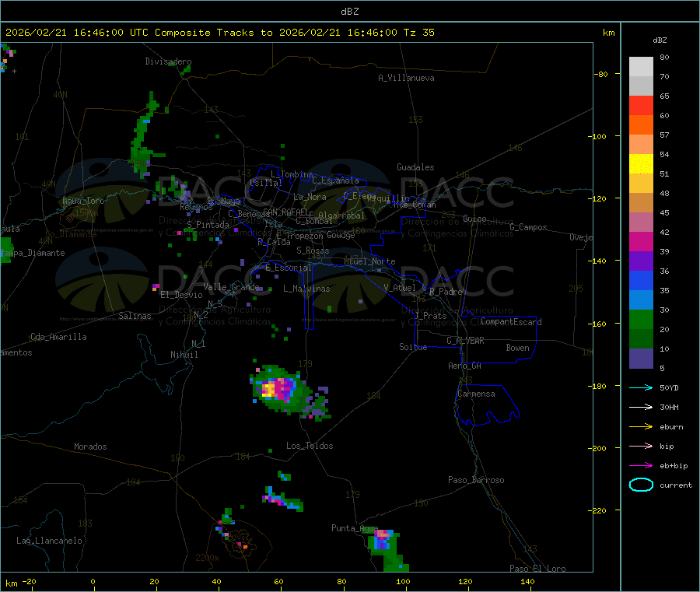Screen dimensions: 700x592
Task: Click the Divisadero map label
Action: 168,61
